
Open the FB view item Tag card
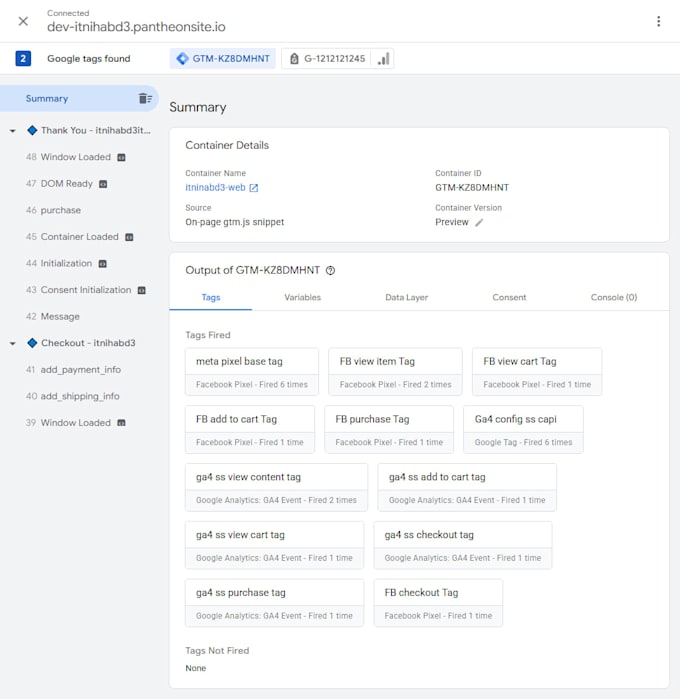[396, 372]
